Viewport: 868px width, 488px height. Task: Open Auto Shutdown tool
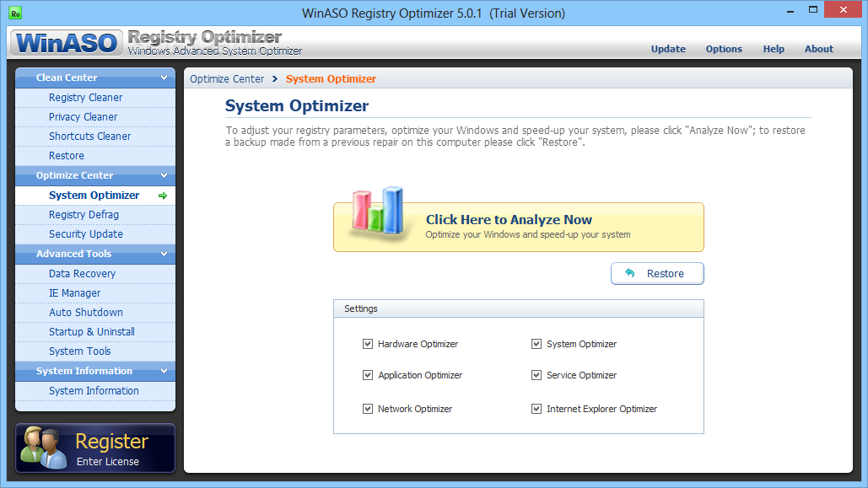(95, 312)
